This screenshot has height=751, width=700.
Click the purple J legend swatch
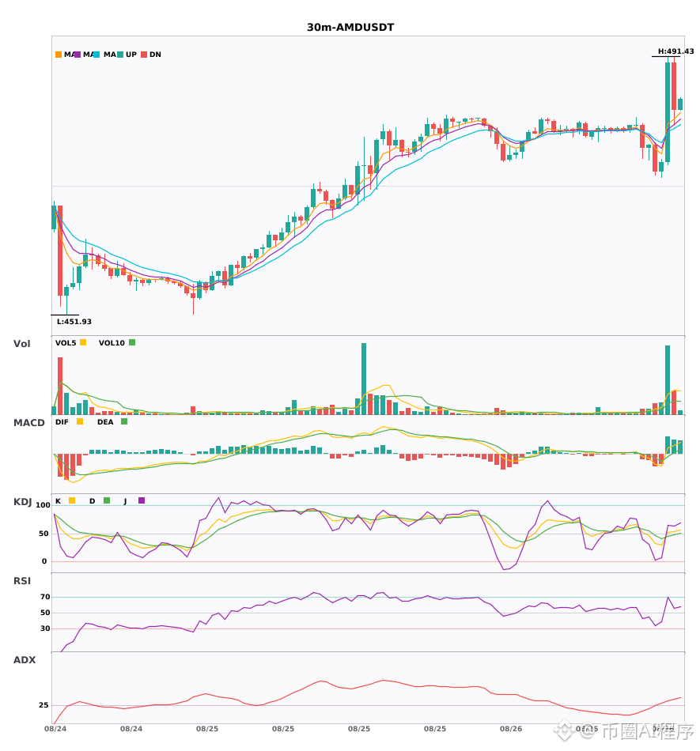[x=142, y=500]
